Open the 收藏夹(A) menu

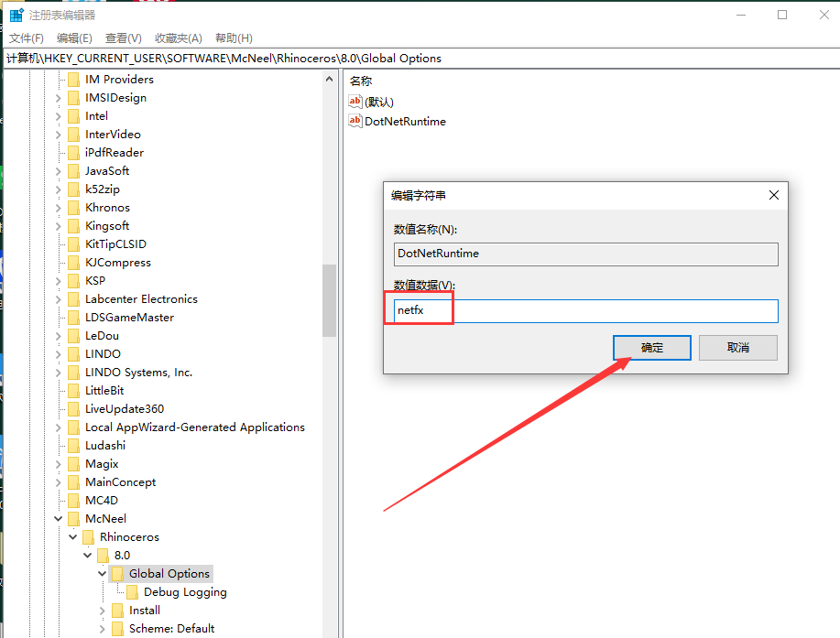[x=179, y=38]
